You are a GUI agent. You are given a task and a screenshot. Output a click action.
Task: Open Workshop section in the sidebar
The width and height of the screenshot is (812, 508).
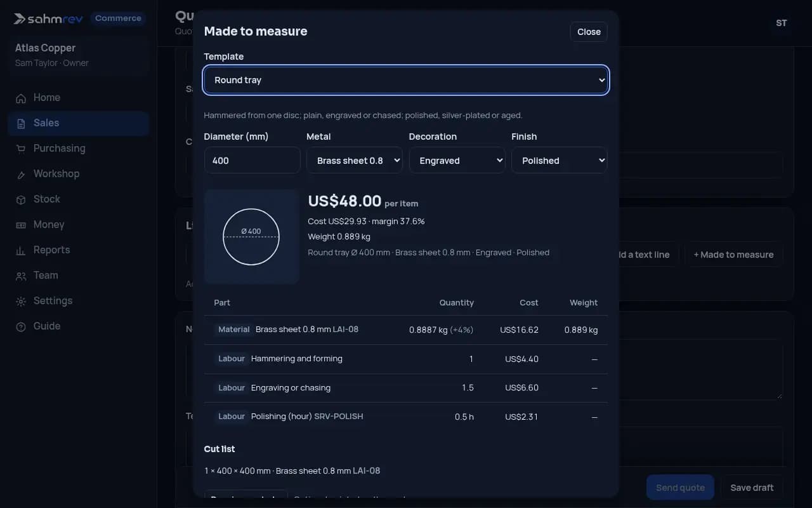click(x=79, y=174)
